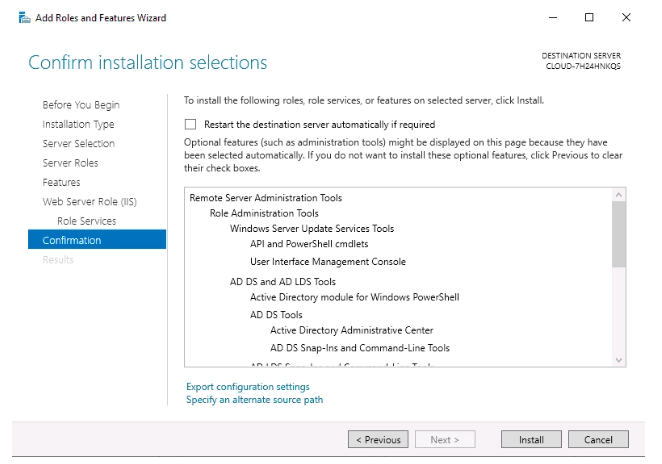Click Windows Server Update Services Tools entry

point(312,228)
